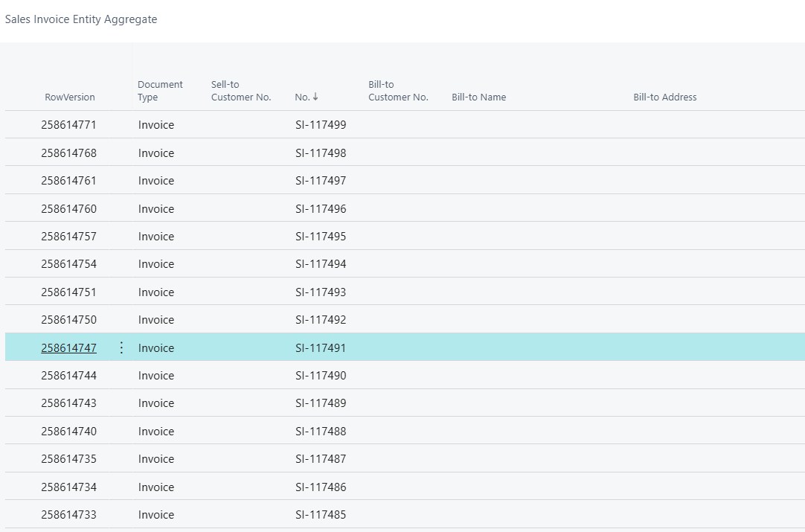Sort by the Bill-to Customer No. column
Screen dimensions: 805x532
tap(398, 91)
